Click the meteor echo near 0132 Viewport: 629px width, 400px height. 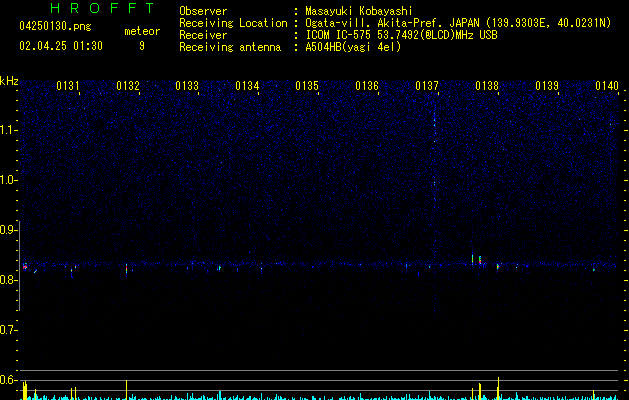126,268
